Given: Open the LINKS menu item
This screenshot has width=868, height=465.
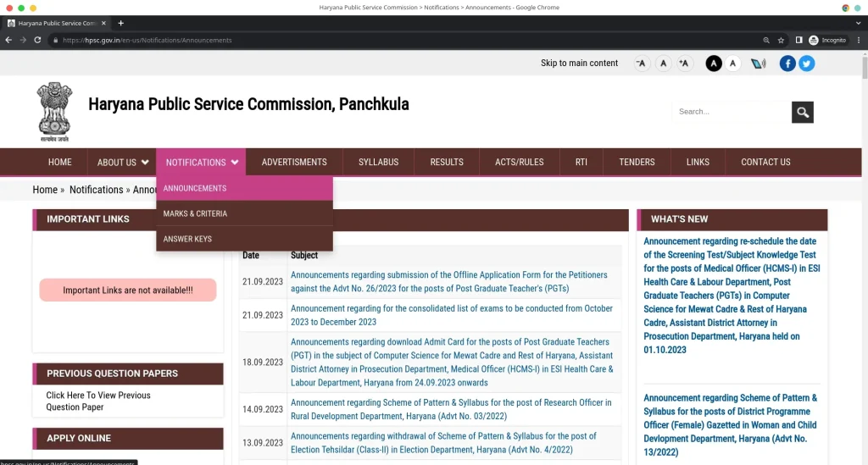Looking at the screenshot, I should pyautogui.click(x=698, y=162).
